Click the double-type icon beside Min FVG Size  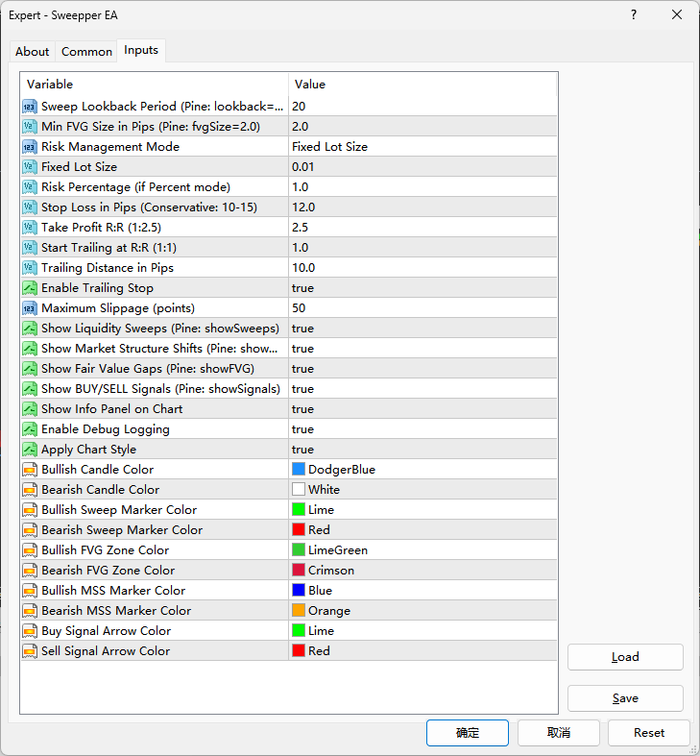tap(30, 127)
